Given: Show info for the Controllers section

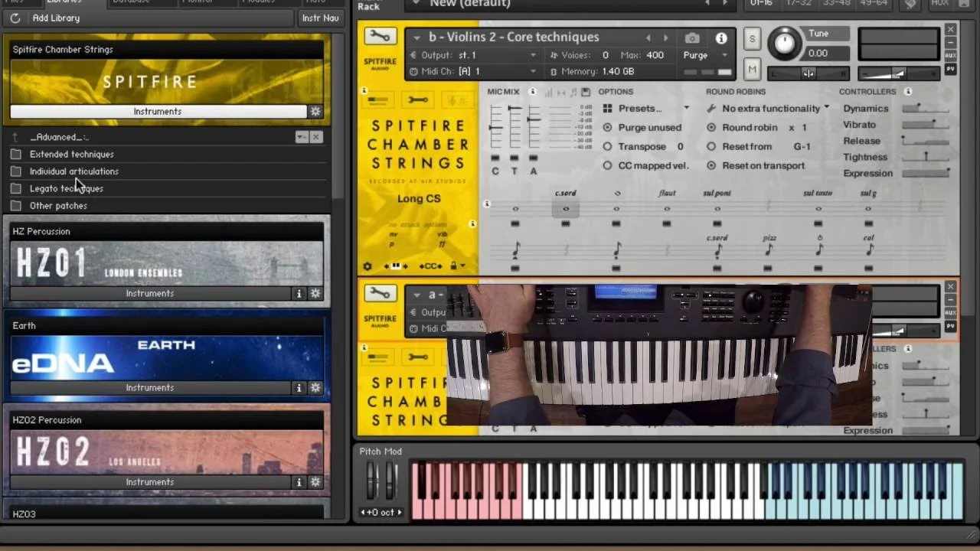Looking at the screenshot, I should [908, 92].
